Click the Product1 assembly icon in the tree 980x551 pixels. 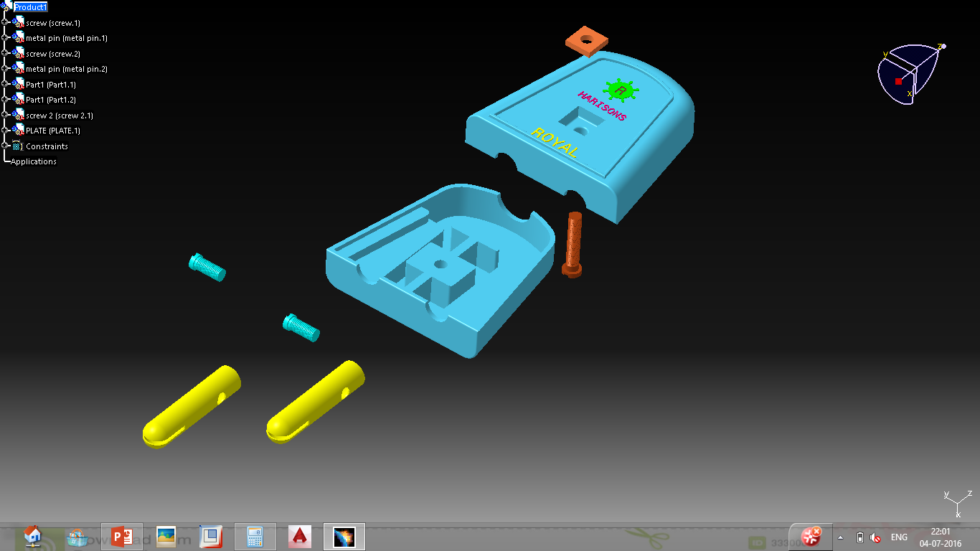[x=6, y=6]
